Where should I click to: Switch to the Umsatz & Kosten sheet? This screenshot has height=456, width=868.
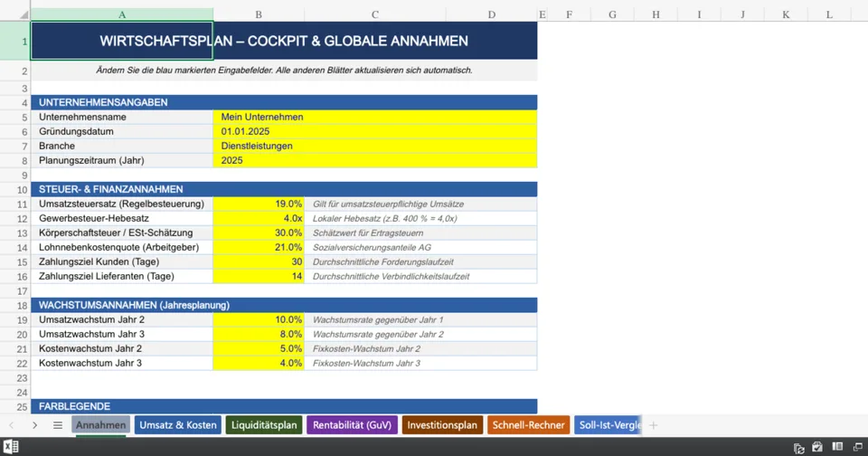pos(178,425)
